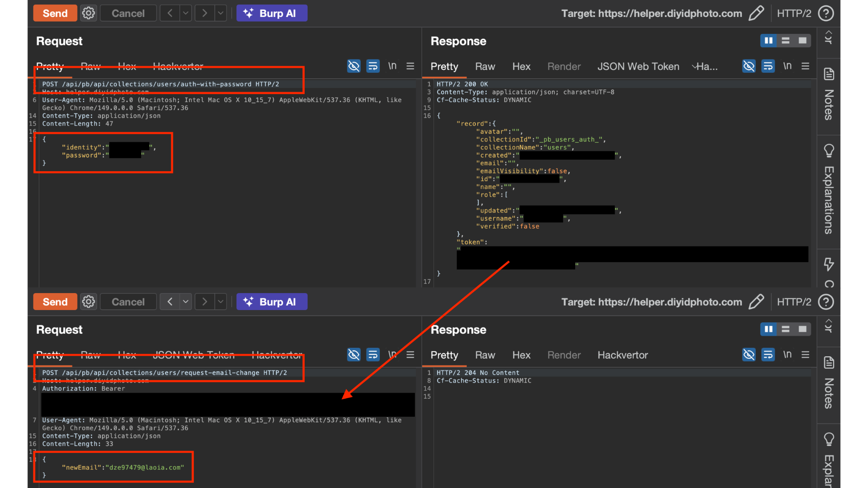This screenshot has height=488, width=868.
Task: Switch 200 OK response to the Raw tab
Action: (x=485, y=67)
